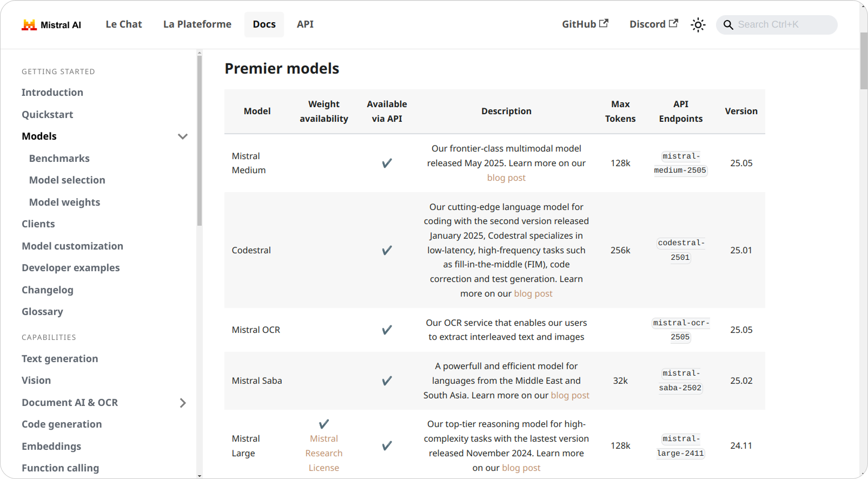Click the Mistral AI logo

pos(51,24)
